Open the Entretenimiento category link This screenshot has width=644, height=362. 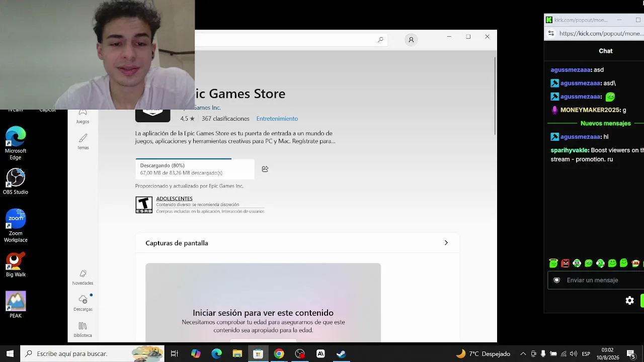tap(277, 119)
